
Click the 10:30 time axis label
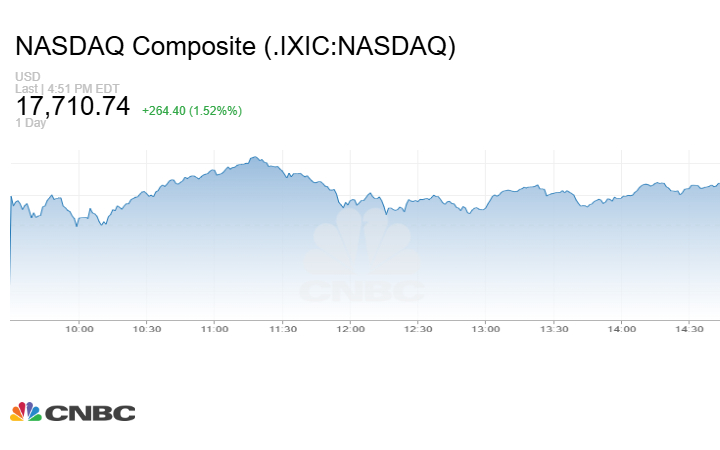click(146, 329)
